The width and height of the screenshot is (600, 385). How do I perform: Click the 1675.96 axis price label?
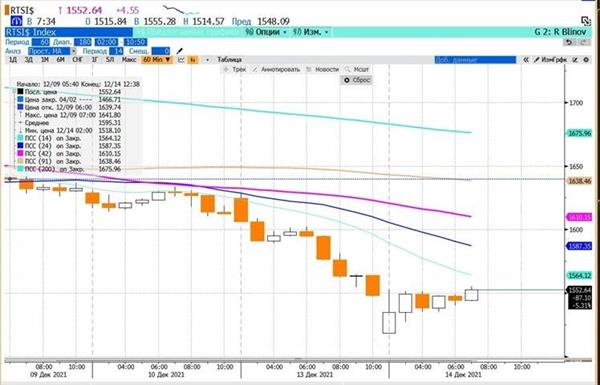[x=579, y=133]
